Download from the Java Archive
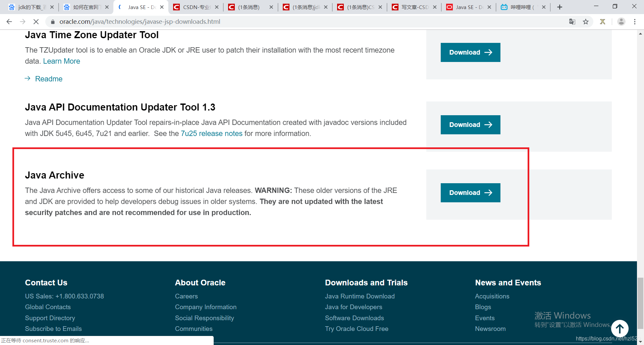The height and width of the screenshot is (345, 644). [470, 193]
